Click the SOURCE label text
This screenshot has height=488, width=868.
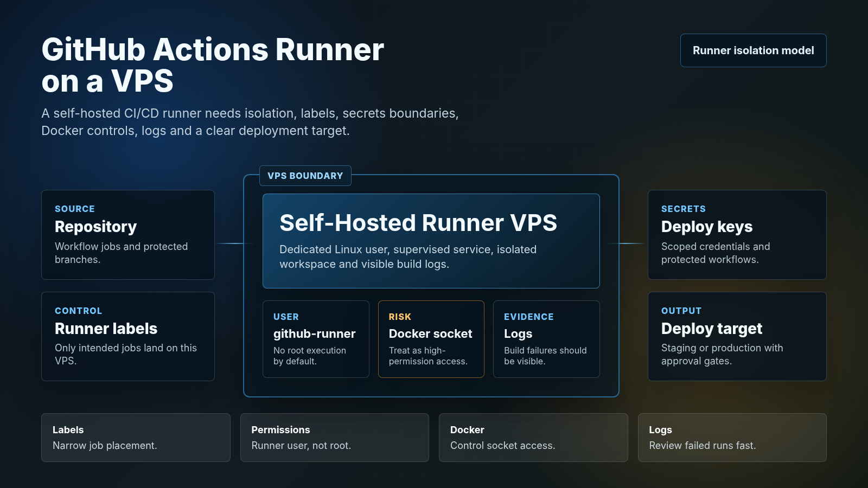75,209
